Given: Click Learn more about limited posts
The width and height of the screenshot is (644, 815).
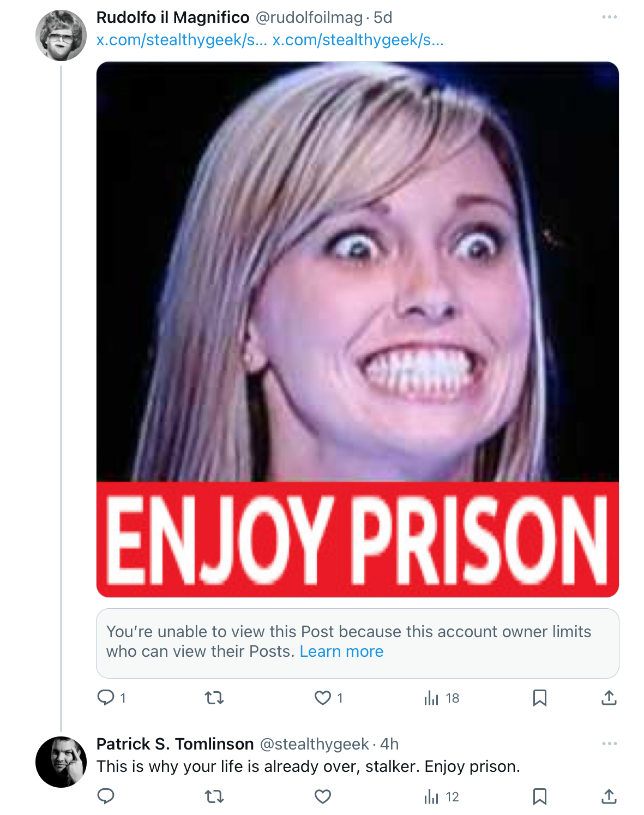Looking at the screenshot, I should pyautogui.click(x=341, y=651).
